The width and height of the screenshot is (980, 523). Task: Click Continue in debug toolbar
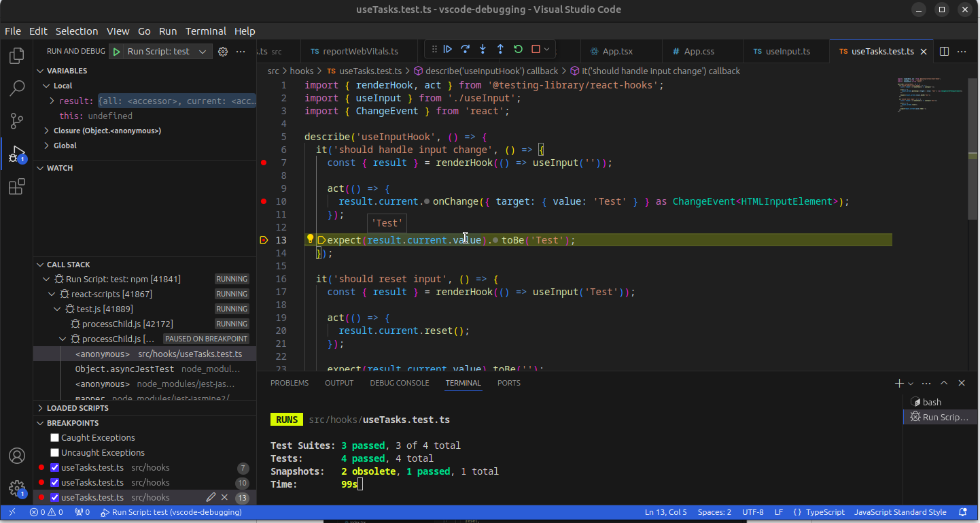pyautogui.click(x=448, y=49)
